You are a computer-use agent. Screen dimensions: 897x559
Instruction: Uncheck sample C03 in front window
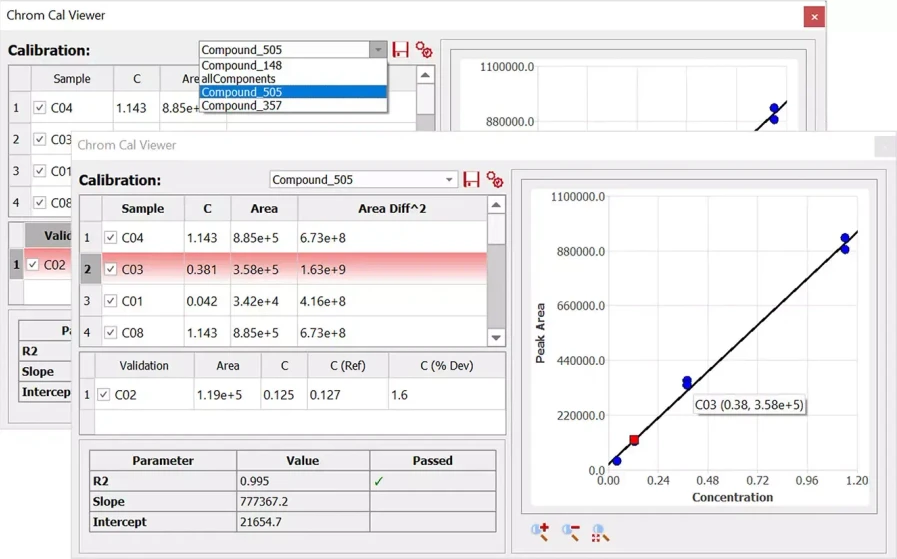(110, 269)
